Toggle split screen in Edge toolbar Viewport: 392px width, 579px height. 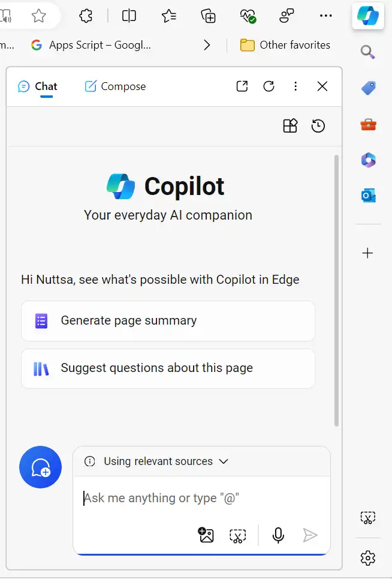[129, 16]
